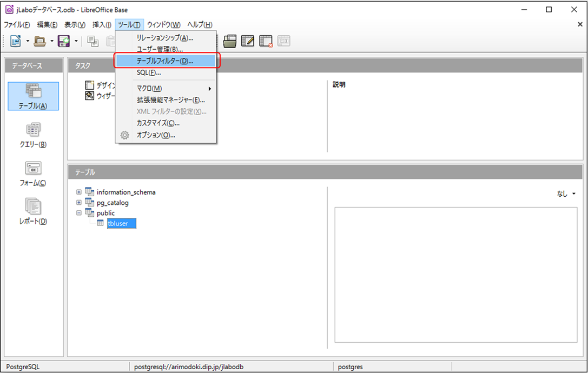Collapse the public tree node
The height and width of the screenshot is (373, 588).
[x=79, y=213]
